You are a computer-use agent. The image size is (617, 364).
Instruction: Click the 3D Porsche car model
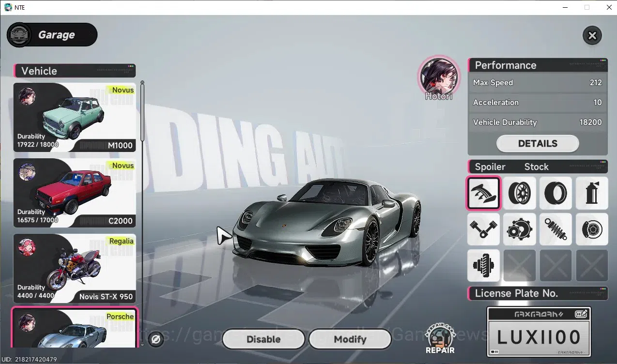327,223
